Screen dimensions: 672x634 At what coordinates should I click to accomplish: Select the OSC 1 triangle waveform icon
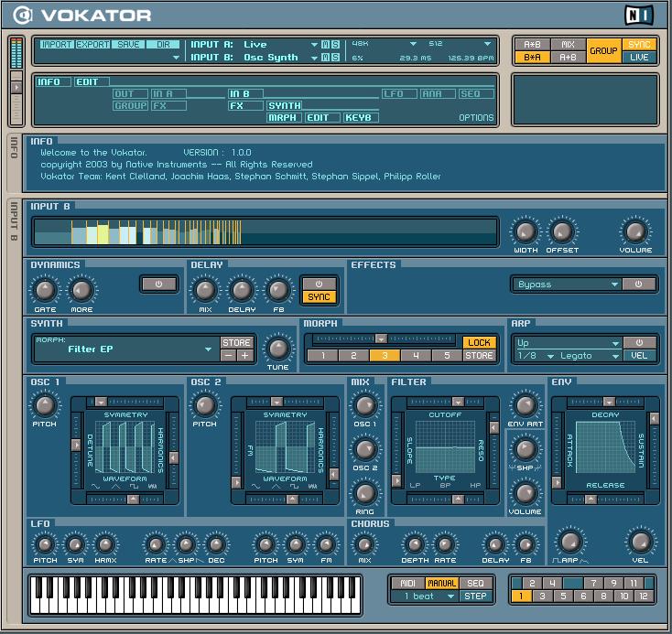[116, 487]
